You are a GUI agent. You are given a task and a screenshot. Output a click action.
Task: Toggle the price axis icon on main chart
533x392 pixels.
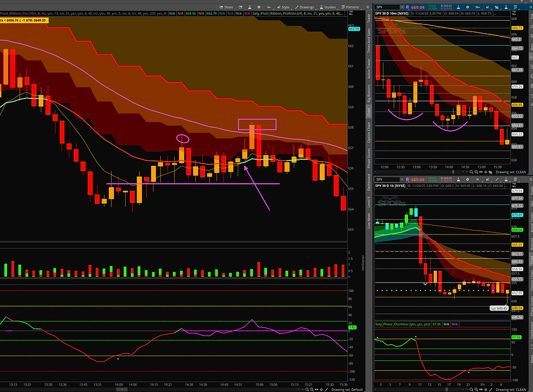pos(351,13)
